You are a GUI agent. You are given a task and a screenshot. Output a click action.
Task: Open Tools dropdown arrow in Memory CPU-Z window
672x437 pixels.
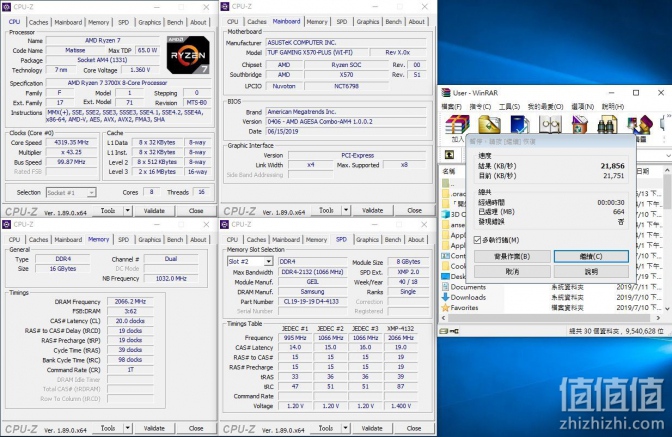(x=128, y=428)
